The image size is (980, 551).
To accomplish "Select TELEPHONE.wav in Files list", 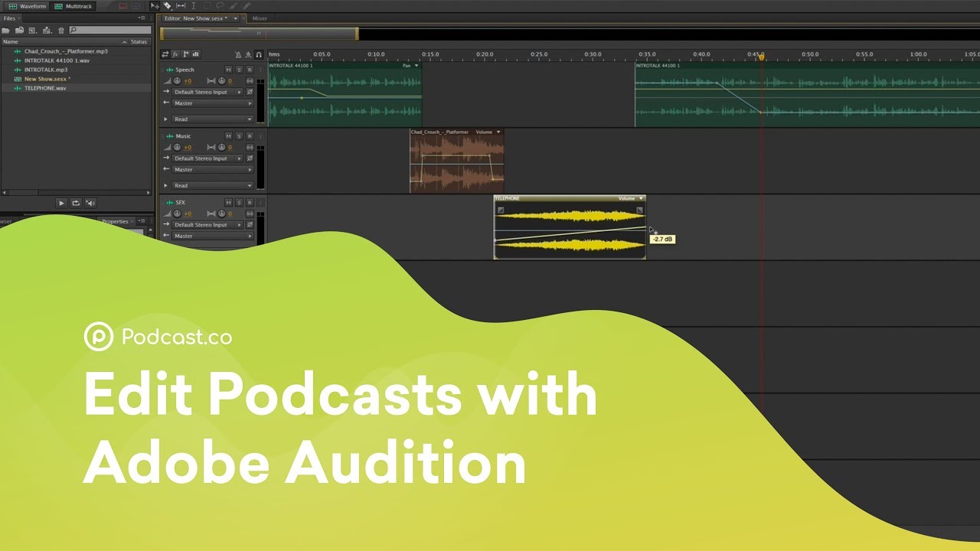I will (45, 88).
